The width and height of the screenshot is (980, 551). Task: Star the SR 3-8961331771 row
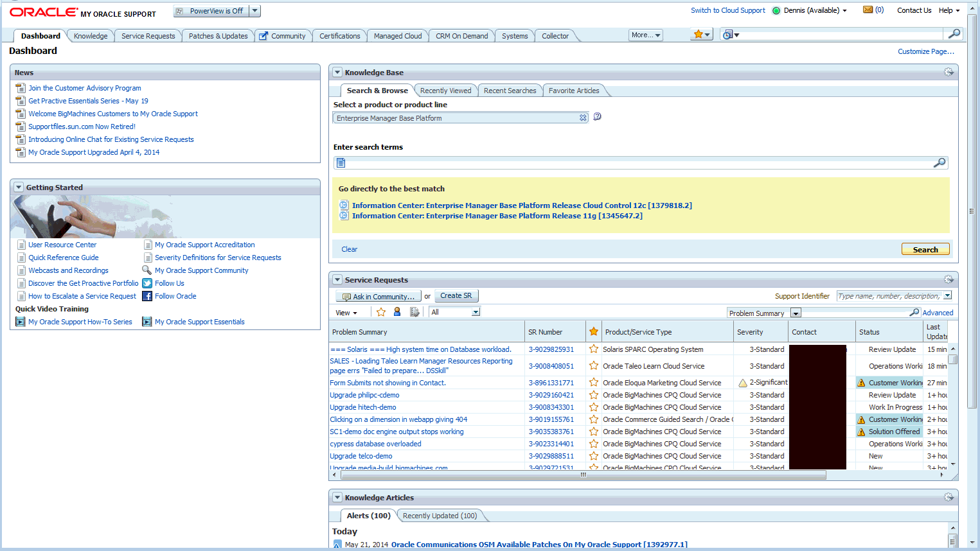click(594, 382)
